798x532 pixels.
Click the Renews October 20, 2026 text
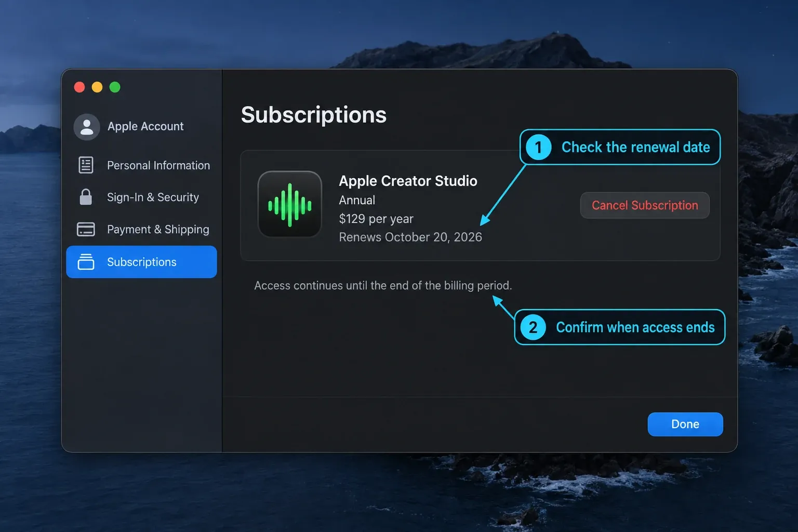click(x=410, y=237)
